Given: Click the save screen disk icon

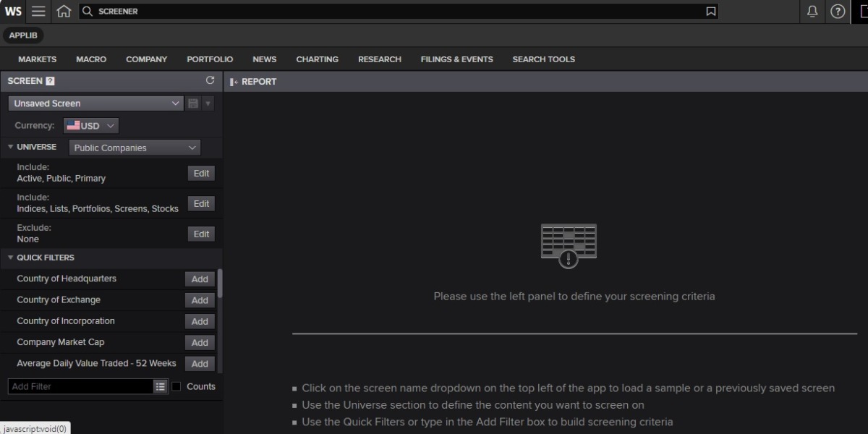Looking at the screenshot, I should (x=193, y=103).
